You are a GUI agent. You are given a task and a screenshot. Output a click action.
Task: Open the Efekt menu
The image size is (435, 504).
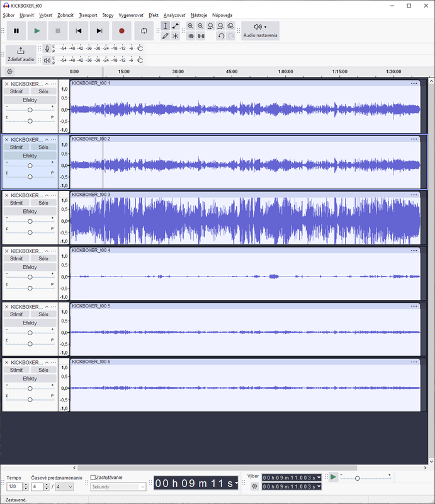pos(154,15)
